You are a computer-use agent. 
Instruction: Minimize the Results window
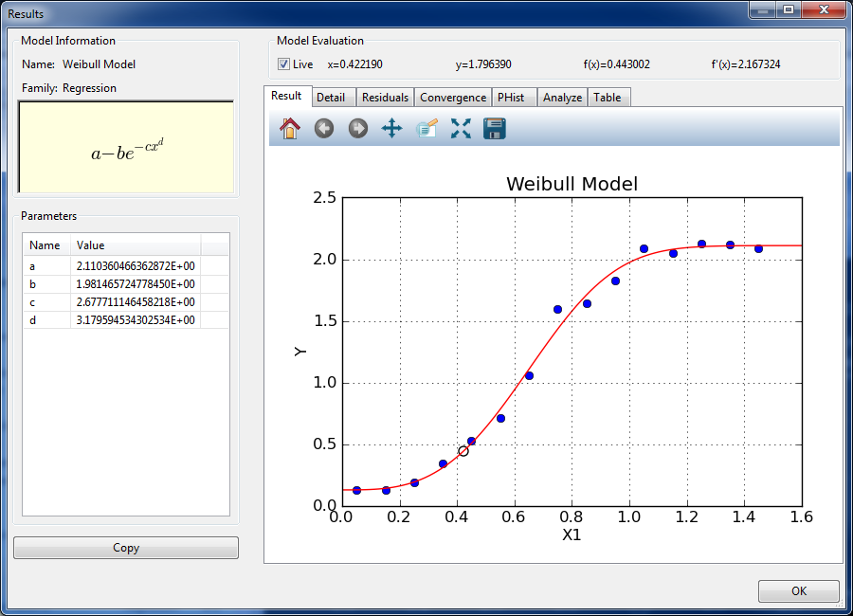pos(763,9)
